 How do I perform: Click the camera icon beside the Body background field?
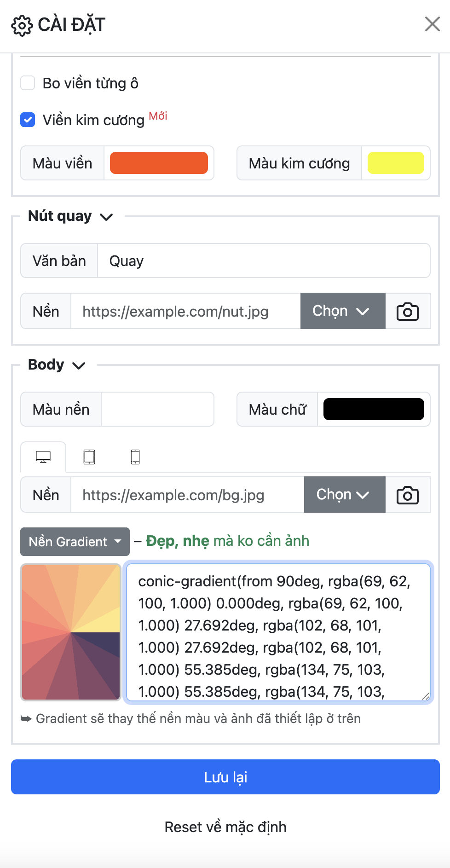click(407, 495)
